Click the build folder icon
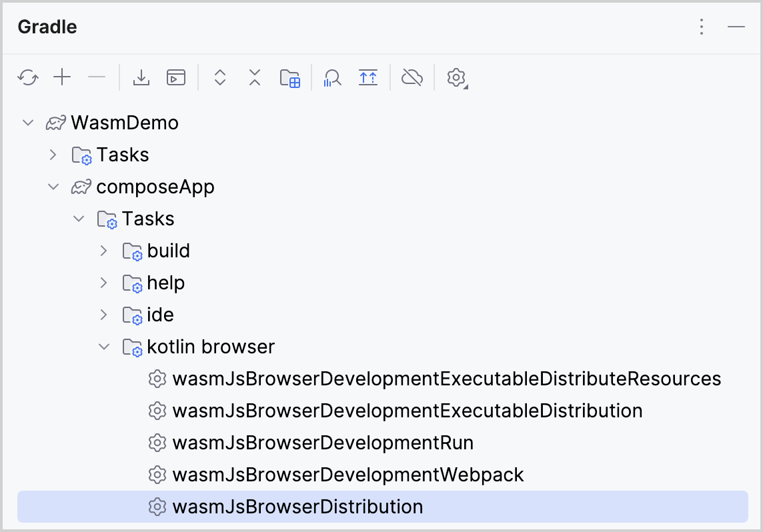 point(132,251)
